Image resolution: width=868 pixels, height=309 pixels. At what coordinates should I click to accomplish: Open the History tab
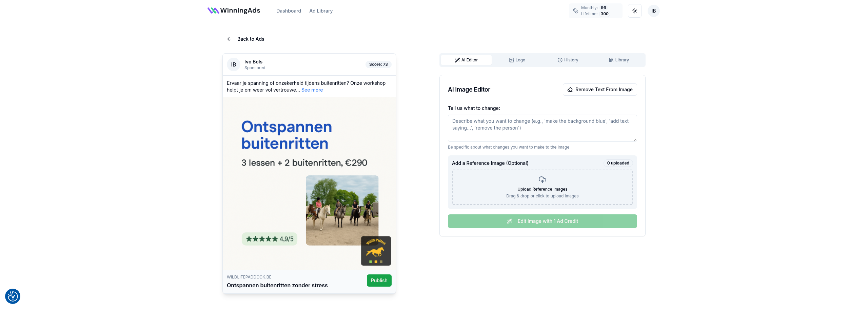click(568, 60)
